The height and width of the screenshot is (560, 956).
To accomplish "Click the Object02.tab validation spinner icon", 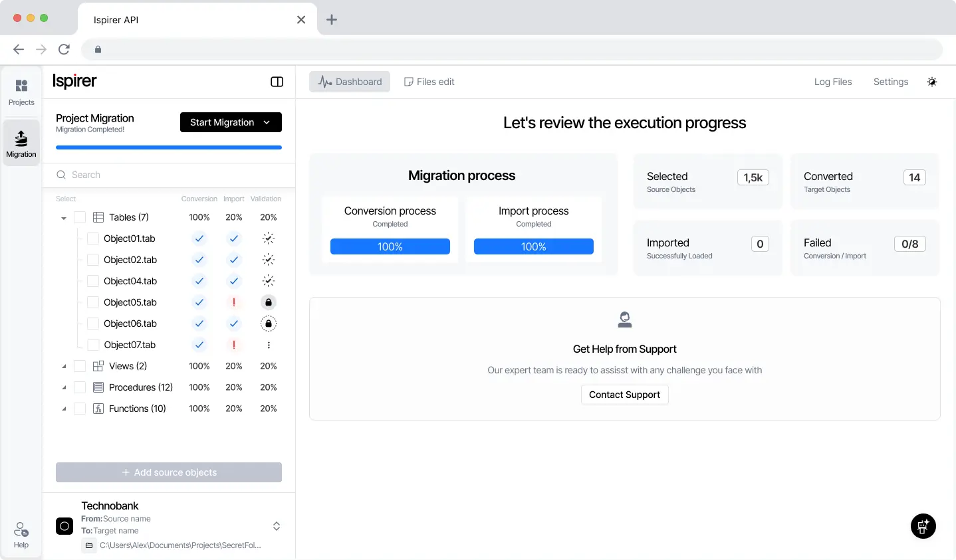I will pos(269,260).
